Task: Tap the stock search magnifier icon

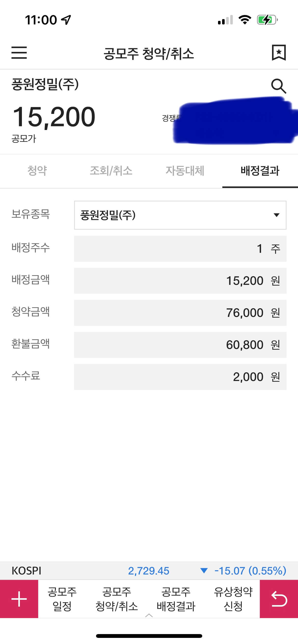Action: coord(279,86)
